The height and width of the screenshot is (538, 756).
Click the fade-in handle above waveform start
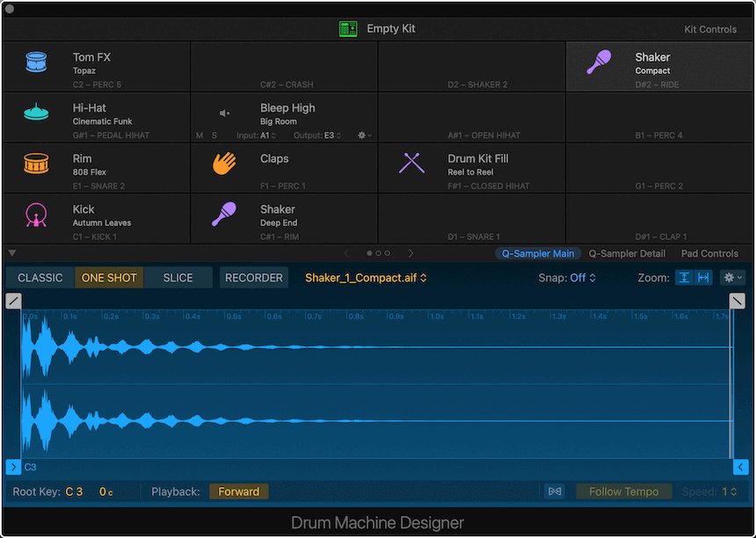(13, 301)
